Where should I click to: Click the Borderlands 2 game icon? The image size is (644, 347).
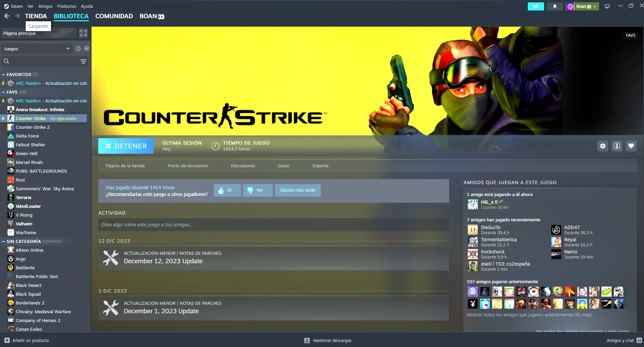(x=11, y=303)
